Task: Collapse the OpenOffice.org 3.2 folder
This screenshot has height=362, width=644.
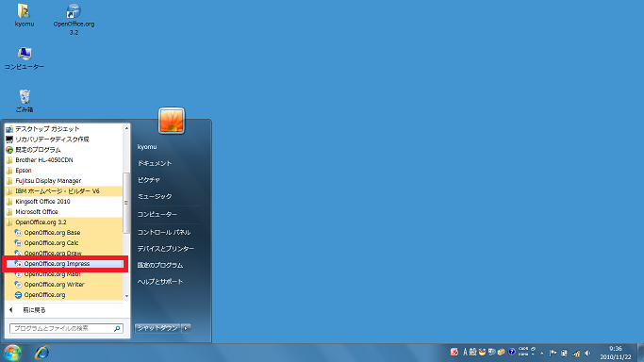Action: pos(64,222)
